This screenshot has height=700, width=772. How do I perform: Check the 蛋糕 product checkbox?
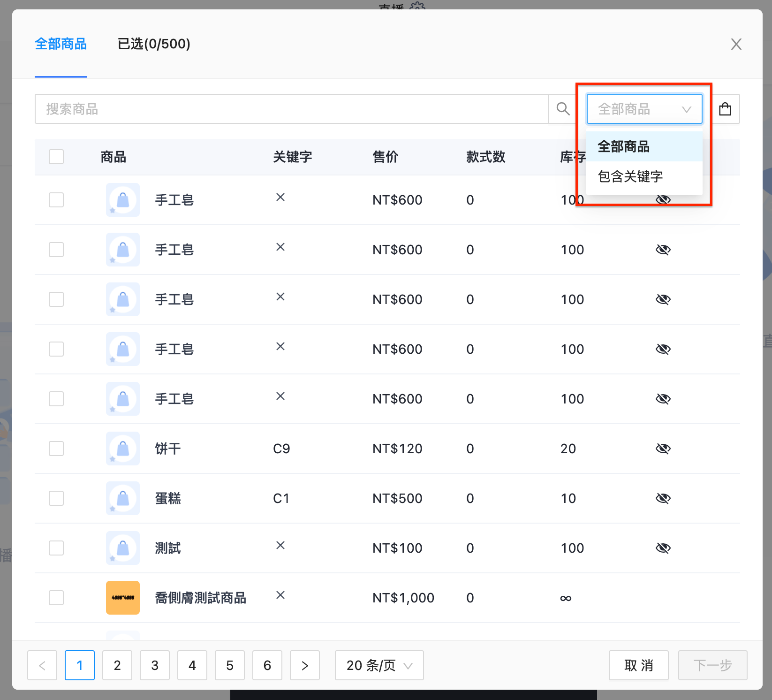[56, 498]
